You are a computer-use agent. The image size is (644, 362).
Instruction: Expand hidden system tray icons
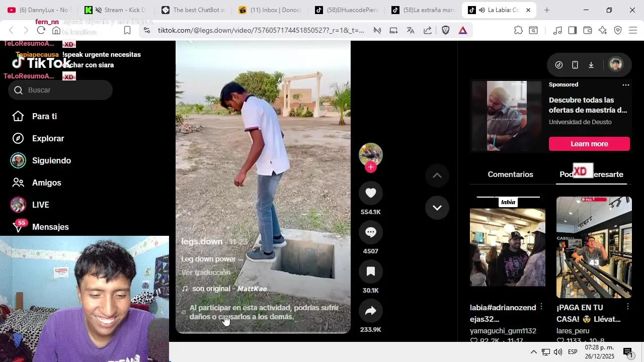tap(534, 352)
